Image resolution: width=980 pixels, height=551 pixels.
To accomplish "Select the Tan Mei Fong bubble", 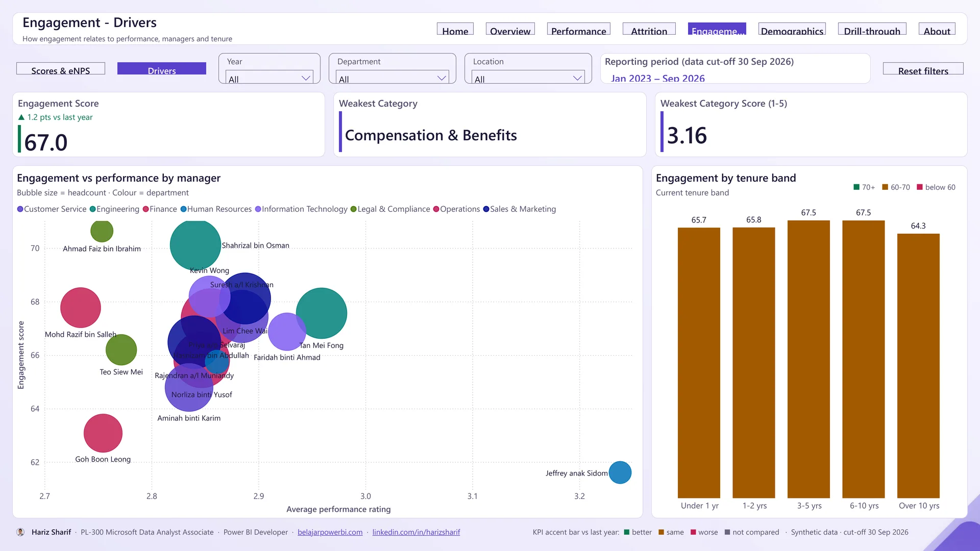I will click(322, 313).
